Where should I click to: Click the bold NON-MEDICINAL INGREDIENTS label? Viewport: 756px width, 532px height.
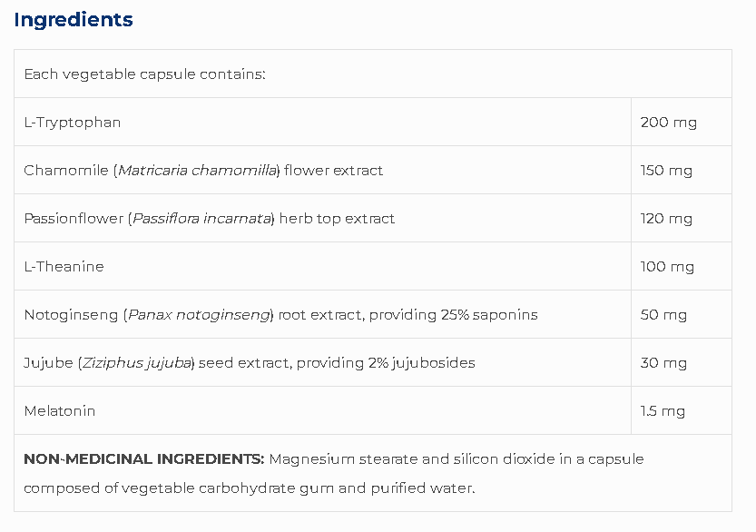[x=144, y=459]
